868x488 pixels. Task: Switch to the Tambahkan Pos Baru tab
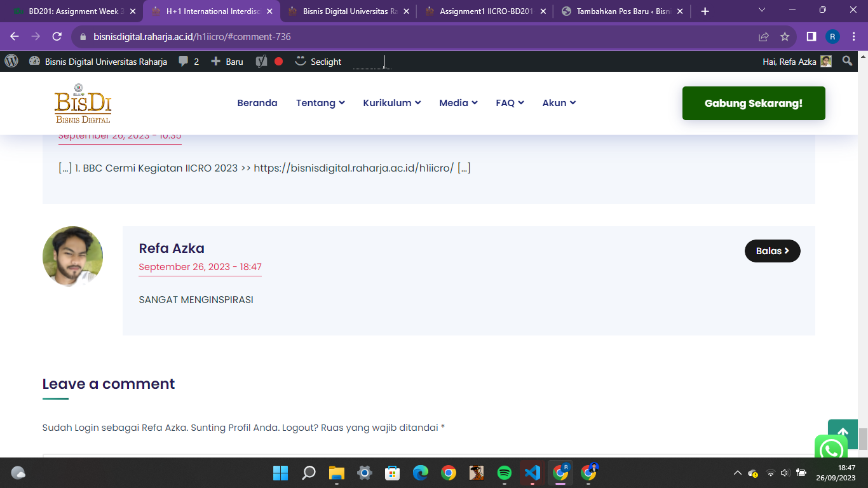coord(621,11)
